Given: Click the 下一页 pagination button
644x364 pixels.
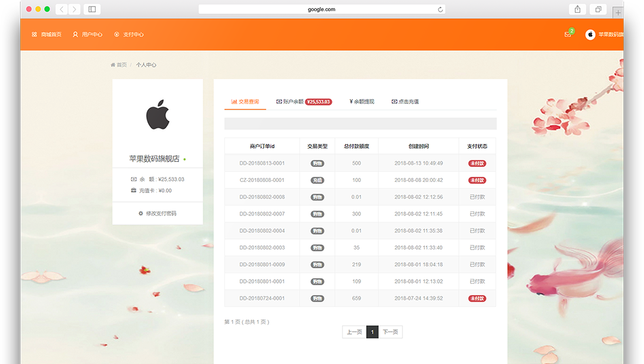Looking at the screenshot, I should (390, 332).
